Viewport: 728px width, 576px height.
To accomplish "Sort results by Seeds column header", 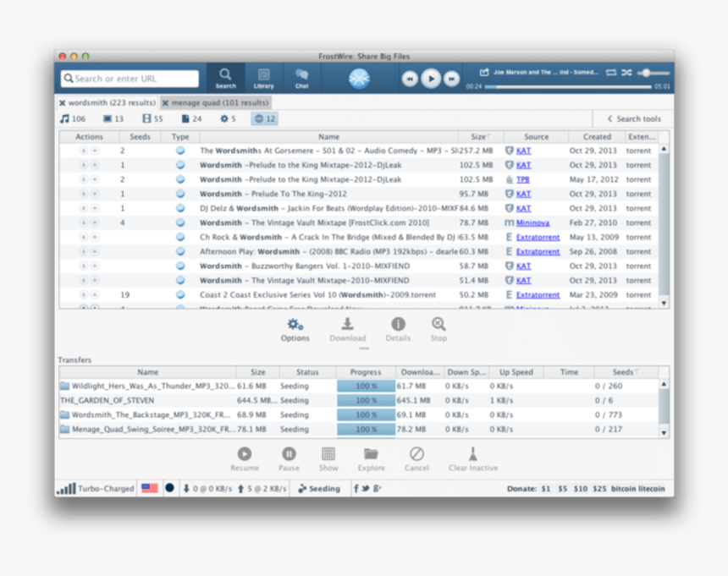I will point(140,137).
